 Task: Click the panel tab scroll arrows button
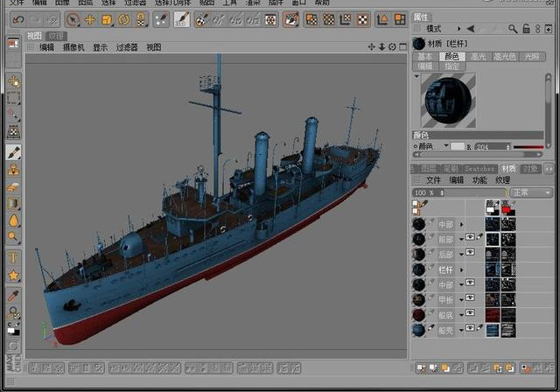(x=549, y=169)
